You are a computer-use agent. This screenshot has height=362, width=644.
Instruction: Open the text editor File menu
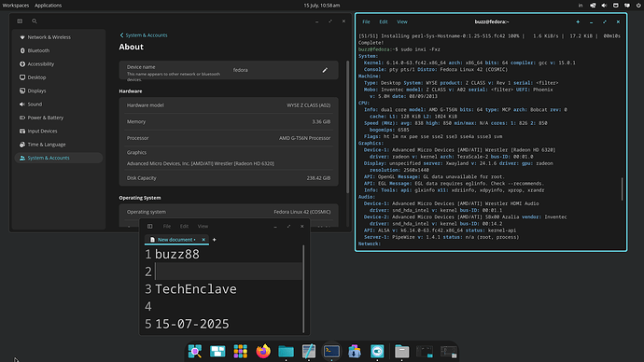[167, 226]
